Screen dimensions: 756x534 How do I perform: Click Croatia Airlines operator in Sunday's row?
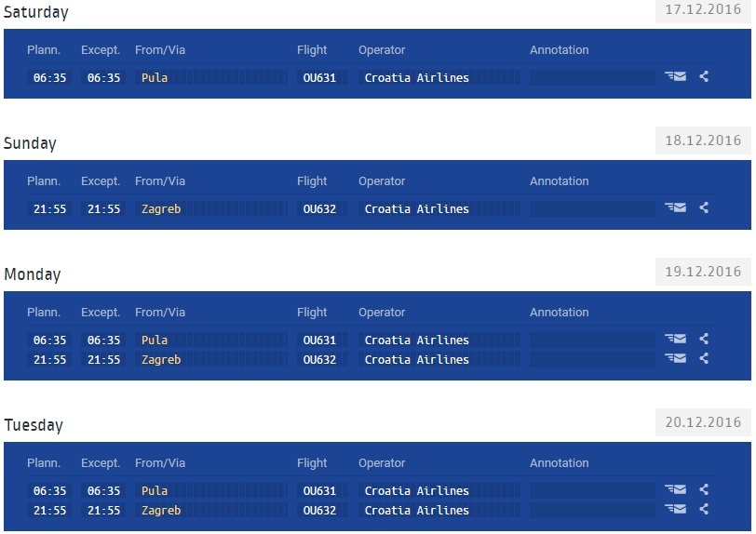(x=416, y=209)
